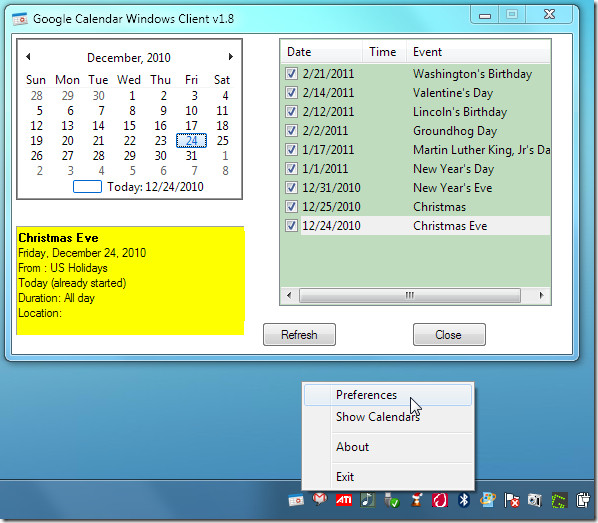Viewport: 598px width, 523px height.
Task: Click the green dotted square tray icon
Action: point(559,500)
